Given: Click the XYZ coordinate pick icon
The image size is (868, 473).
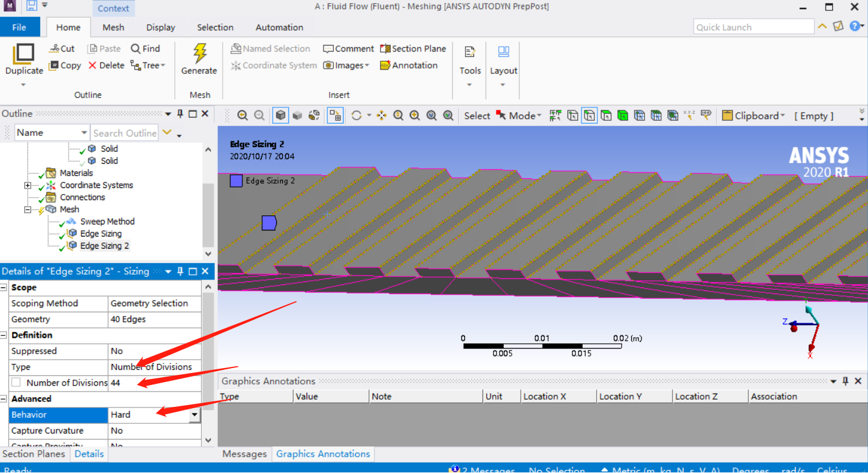Looking at the screenshot, I should [x=690, y=116].
